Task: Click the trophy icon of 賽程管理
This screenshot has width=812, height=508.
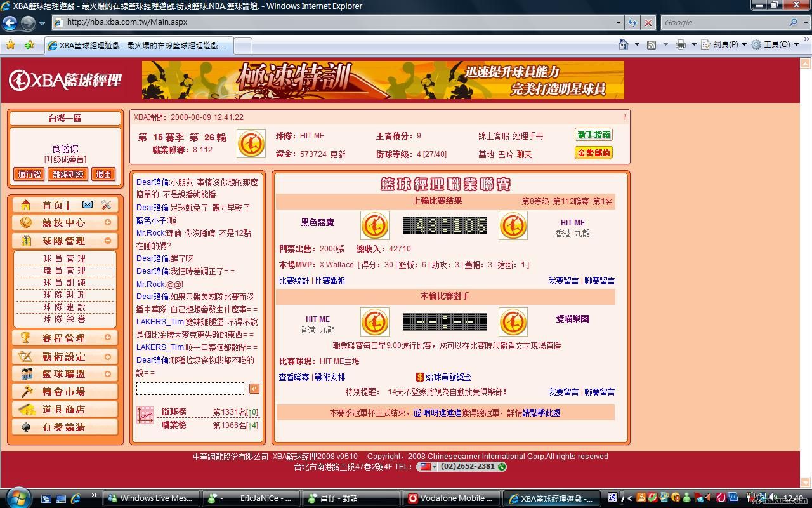Action: tap(26, 338)
